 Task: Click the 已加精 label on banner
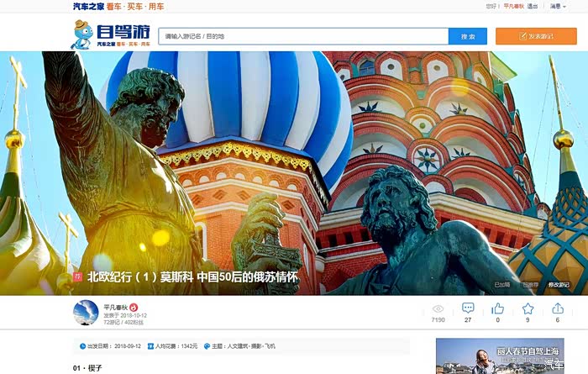point(501,285)
